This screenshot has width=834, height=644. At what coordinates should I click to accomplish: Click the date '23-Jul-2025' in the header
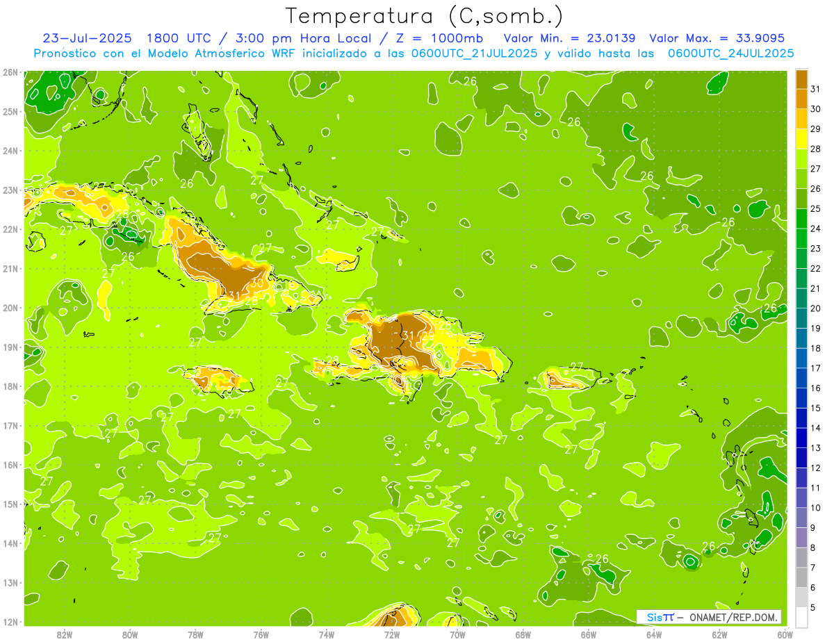pos(86,38)
